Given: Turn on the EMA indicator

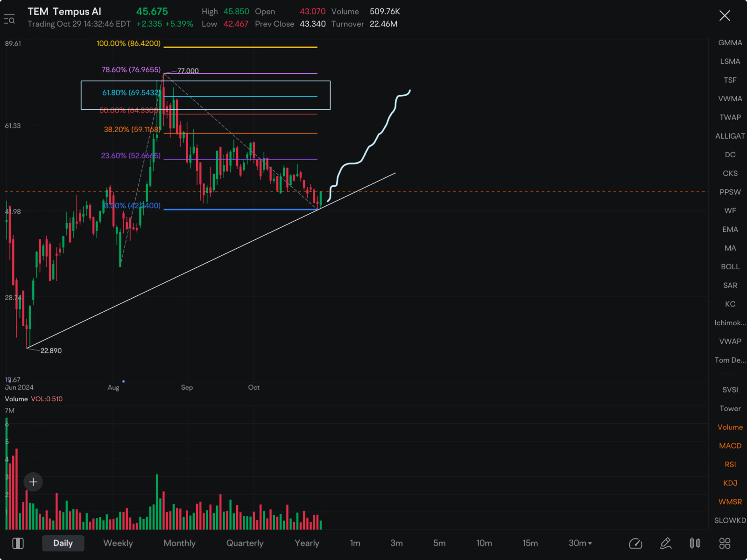Looking at the screenshot, I should (730, 229).
